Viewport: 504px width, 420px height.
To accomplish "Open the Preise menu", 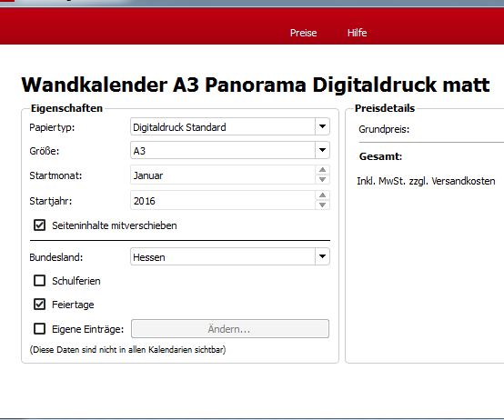I will click(303, 33).
